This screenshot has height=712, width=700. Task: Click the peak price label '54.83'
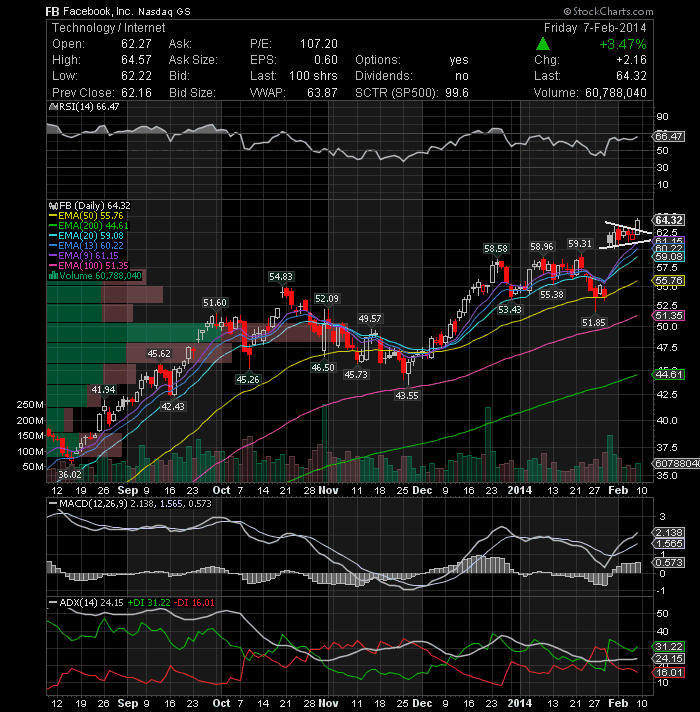(x=281, y=277)
